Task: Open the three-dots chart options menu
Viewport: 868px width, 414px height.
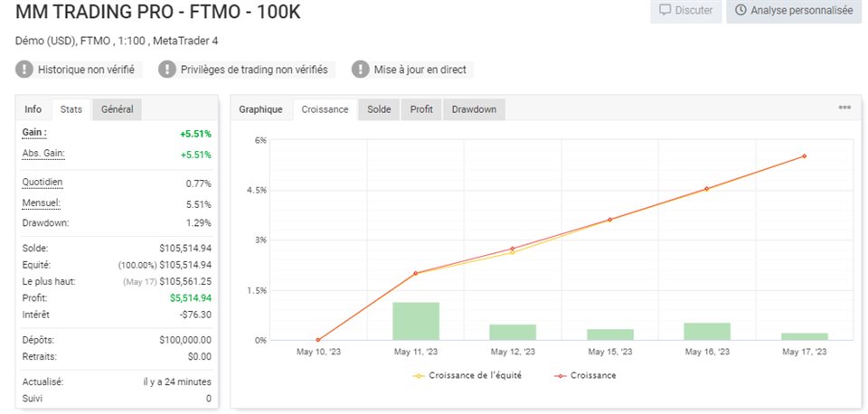Action: [844, 108]
